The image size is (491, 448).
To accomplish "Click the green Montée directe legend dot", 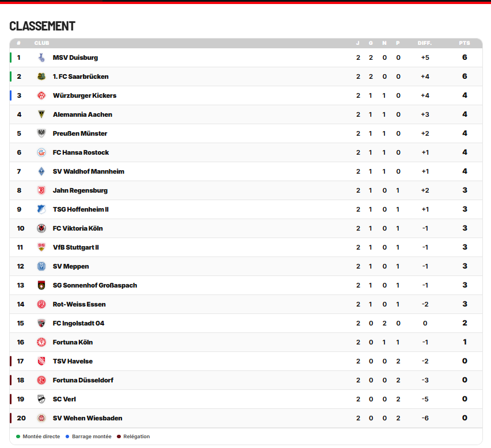I will point(18,436).
